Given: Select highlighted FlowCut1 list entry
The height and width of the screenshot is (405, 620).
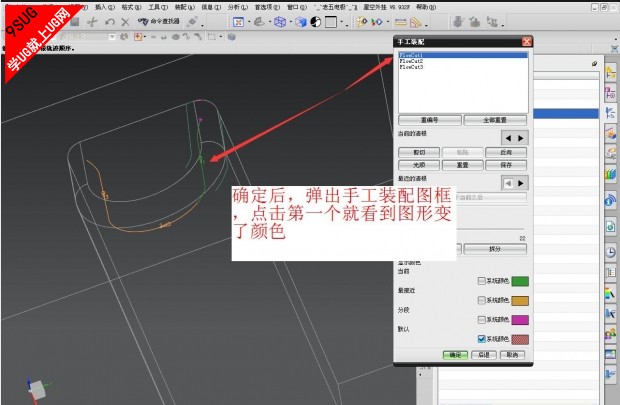Looking at the screenshot, I should [x=463, y=55].
